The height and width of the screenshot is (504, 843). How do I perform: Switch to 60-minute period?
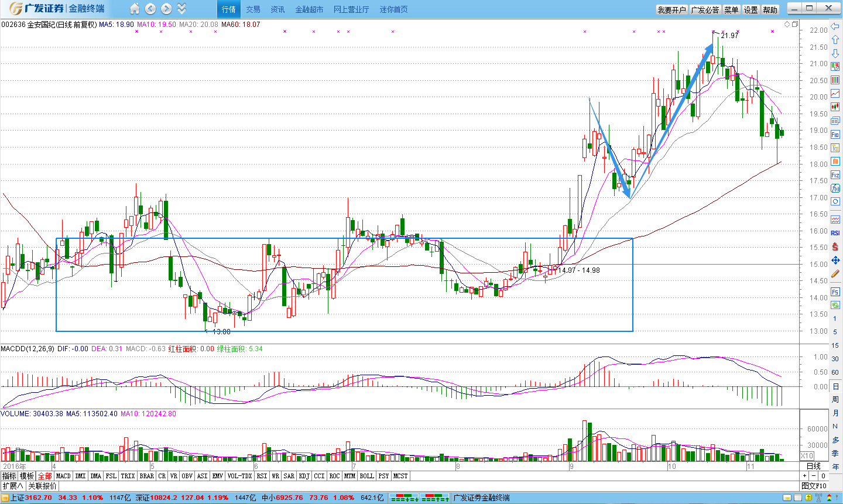pos(835,372)
